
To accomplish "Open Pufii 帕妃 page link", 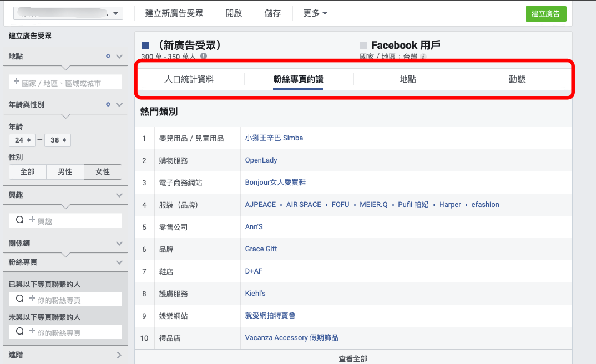I will pos(413,204).
